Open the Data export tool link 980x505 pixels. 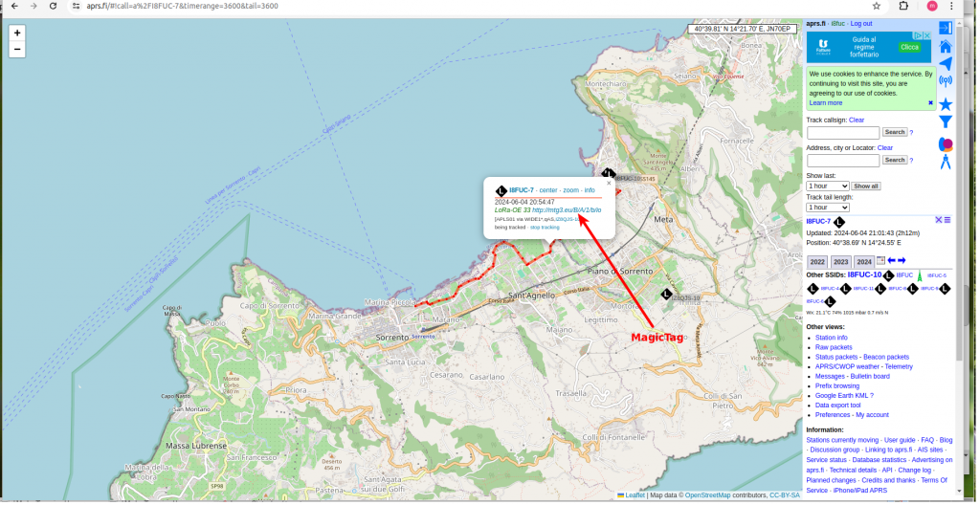pyautogui.click(x=837, y=406)
